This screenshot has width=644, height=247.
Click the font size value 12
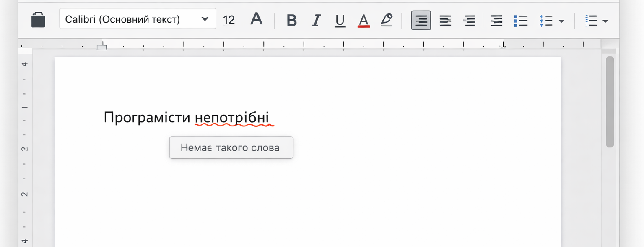coord(229,19)
